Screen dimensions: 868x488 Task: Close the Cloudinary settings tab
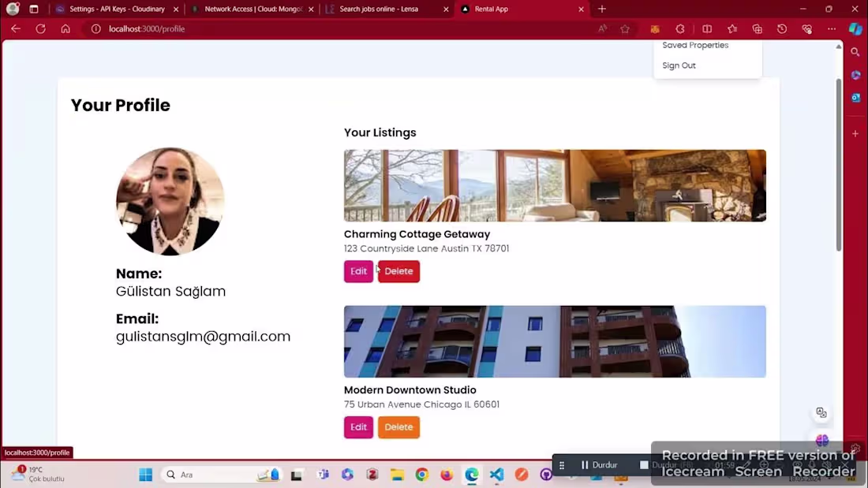pyautogui.click(x=176, y=9)
